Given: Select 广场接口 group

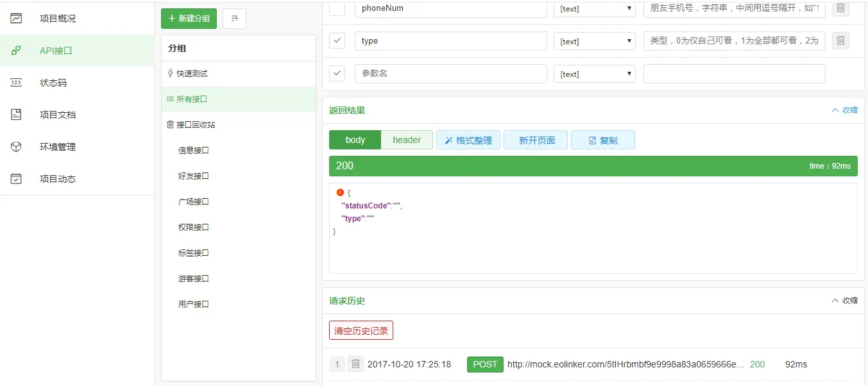Looking at the screenshot, I should (194, 202).
